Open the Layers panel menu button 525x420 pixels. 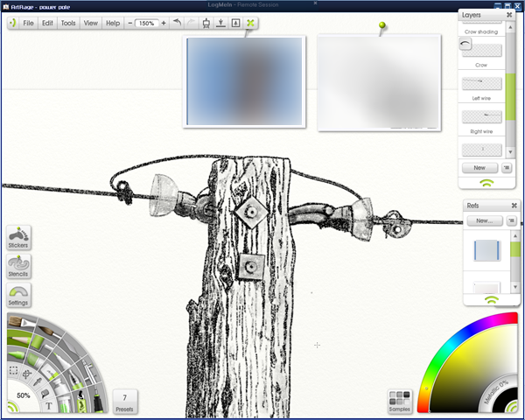(507, 168)
